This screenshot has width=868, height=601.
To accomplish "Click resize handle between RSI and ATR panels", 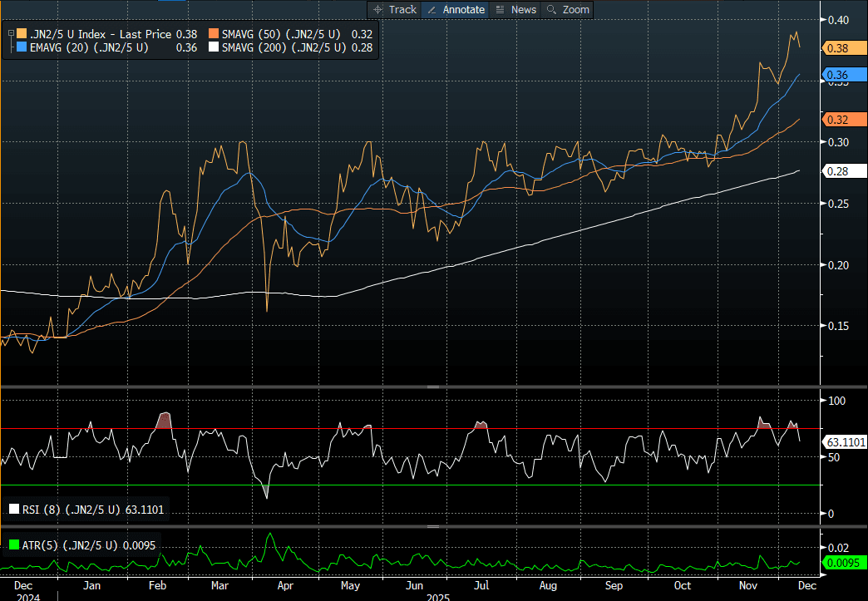I will [x=432, y=526].
